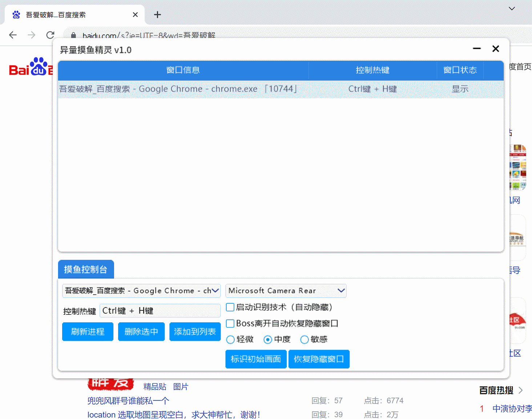Reload the current page
The height and width of the screenshot is (419, 532).
[x=51, y=35]
